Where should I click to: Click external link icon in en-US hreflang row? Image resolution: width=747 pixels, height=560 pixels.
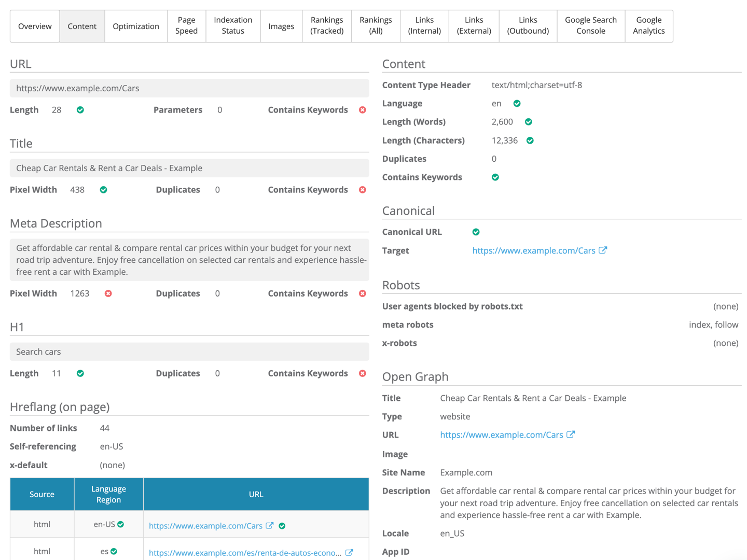coord(270,525)
